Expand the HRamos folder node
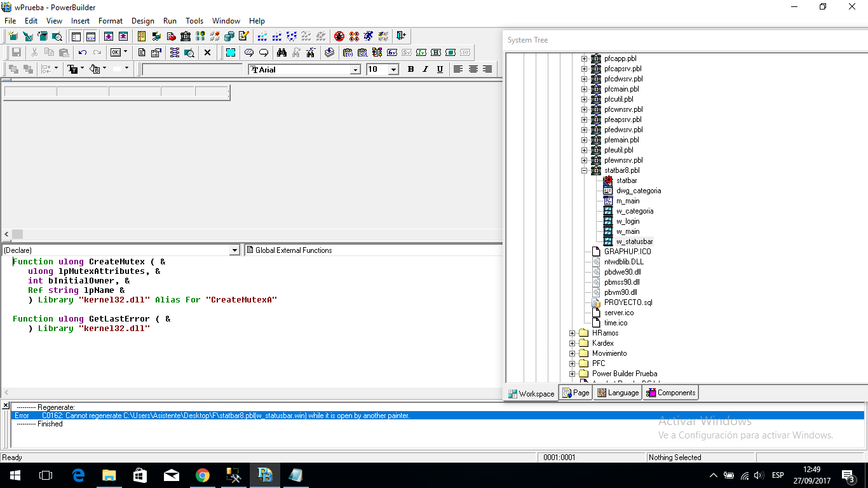 [x=573, y=333]
